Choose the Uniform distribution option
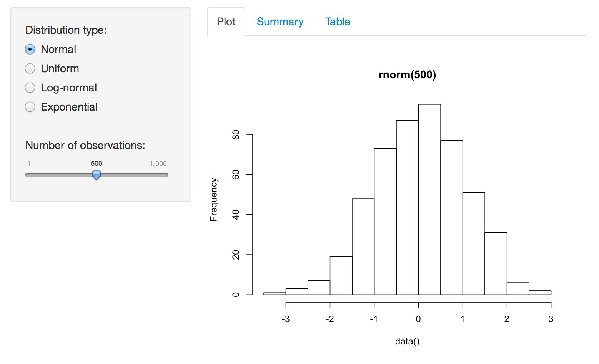This screenshot has height=364, width=599. click(30, 69)
